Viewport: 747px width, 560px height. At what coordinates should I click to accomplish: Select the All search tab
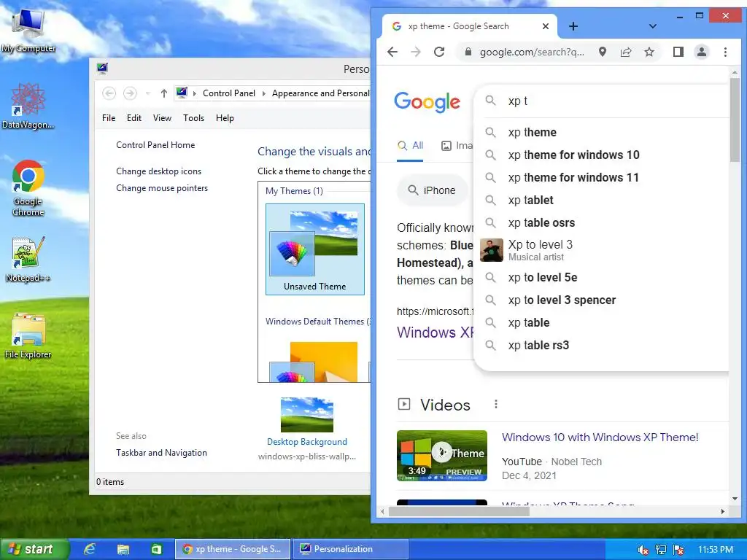(x=410, y=146)
